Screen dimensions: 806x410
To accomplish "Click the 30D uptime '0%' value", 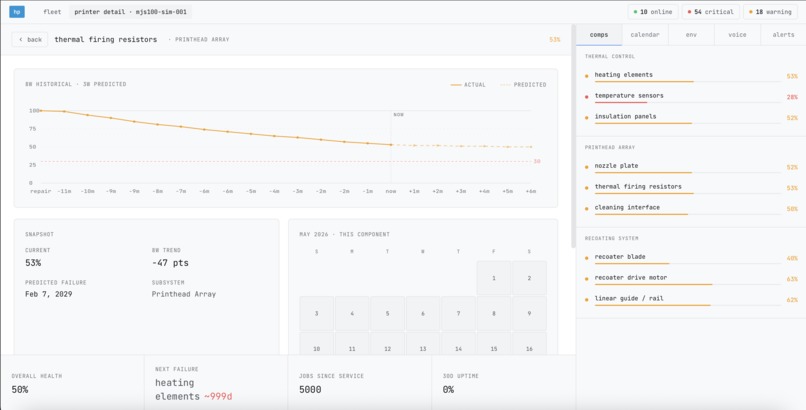I will [448, 389].
